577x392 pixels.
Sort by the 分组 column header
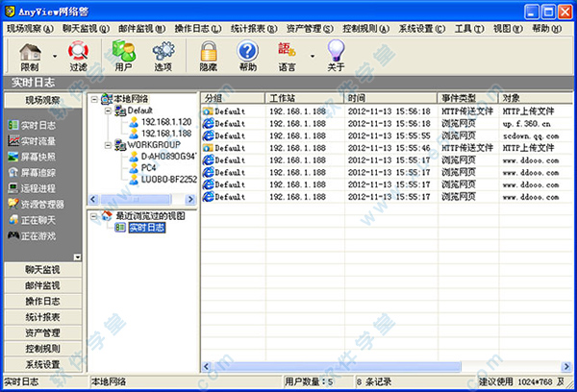(x=233, y=98)
